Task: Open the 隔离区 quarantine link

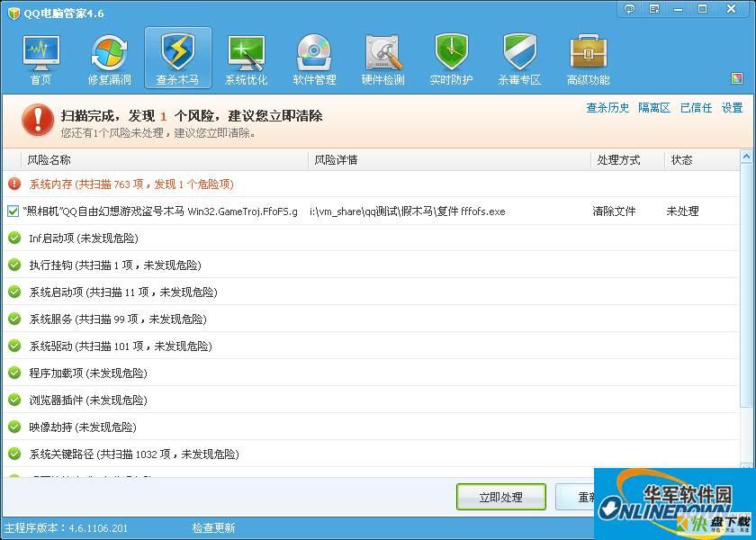Action: pos(654,108)
